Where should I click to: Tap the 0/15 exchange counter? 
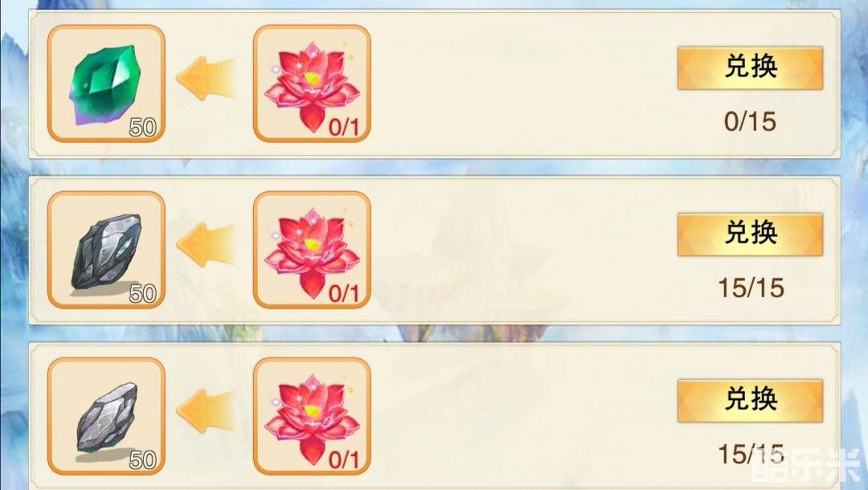click(x=750, y=121)
